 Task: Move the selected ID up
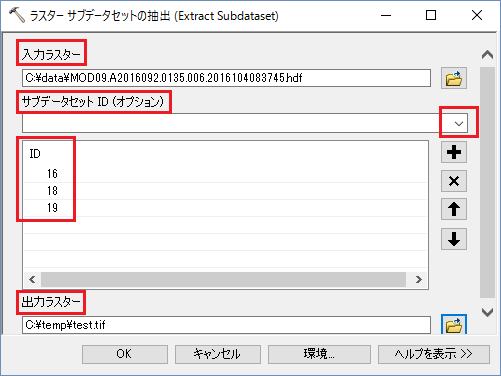454,209
